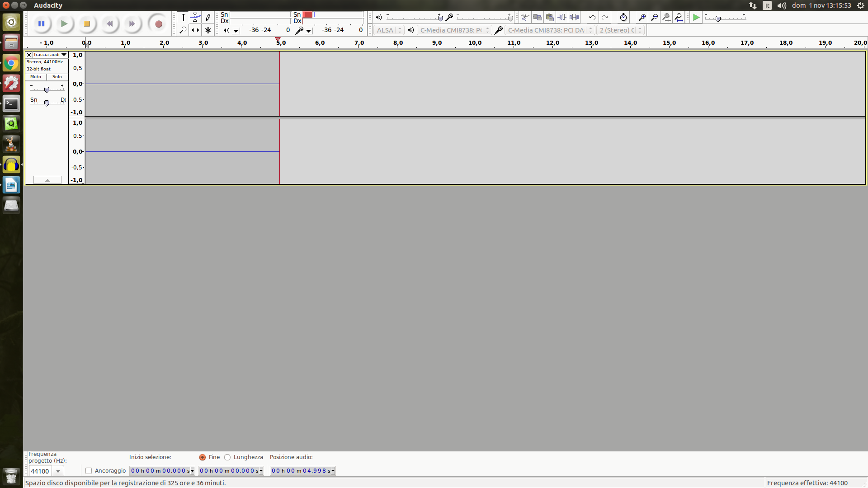The height and width of the screenshot is (488, 868).
Task: Click the Trim audio icon
Action: [562, 18]
